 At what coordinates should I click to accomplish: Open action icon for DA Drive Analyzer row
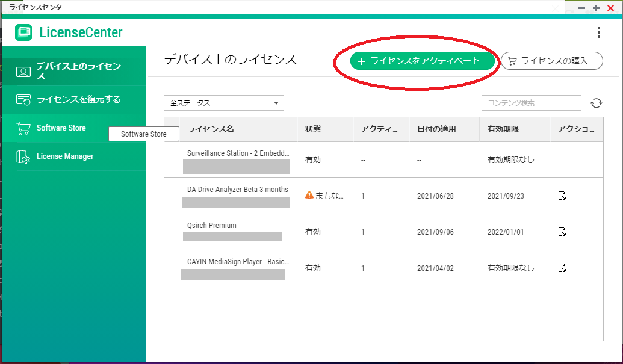coord(562,196)
